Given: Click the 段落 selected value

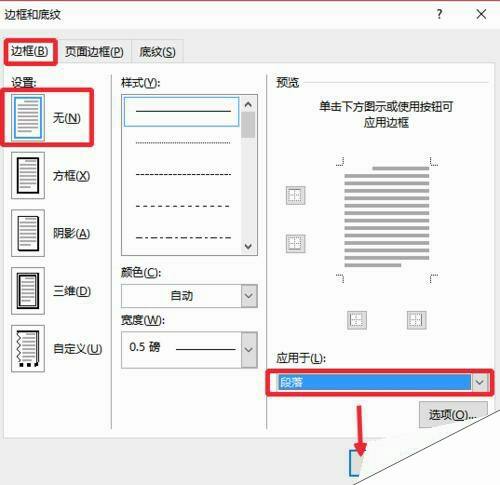Looking at the screenshot, I should 291,382.
